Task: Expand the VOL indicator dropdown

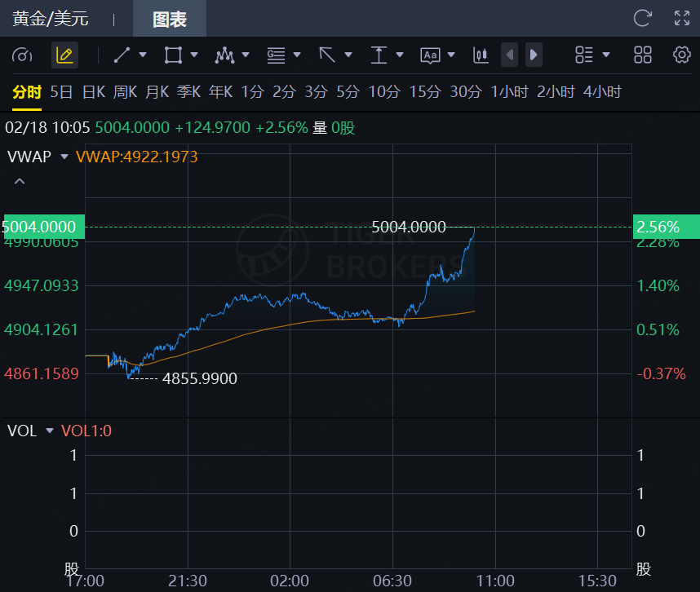Action: click(50, 431)
